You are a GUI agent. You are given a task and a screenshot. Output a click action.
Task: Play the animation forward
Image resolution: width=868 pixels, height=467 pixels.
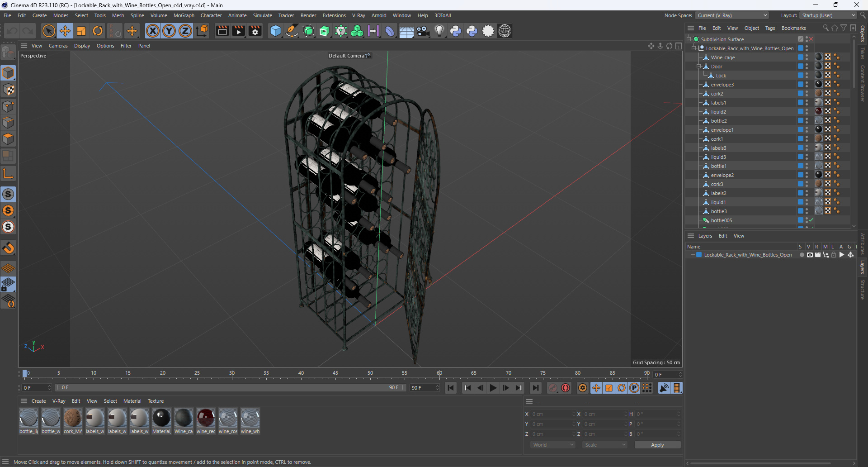[x=493, y=388]
